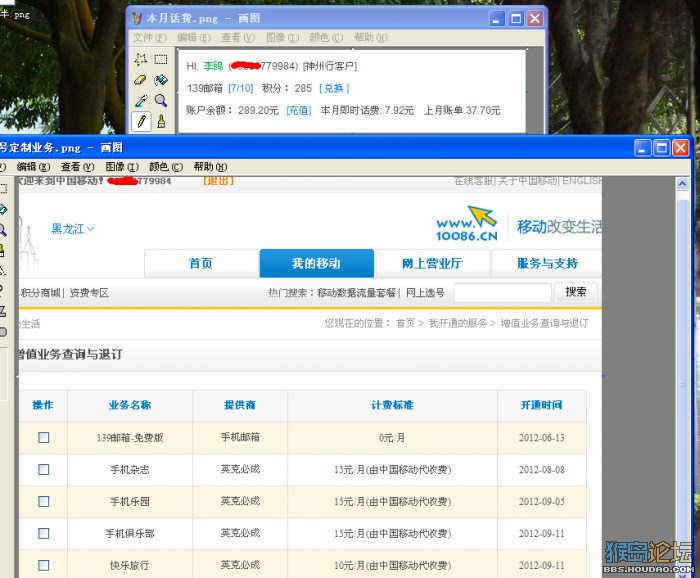Minimize the front 定制业务.png Paint window
The image size is (700, 578).
[642, 148]
